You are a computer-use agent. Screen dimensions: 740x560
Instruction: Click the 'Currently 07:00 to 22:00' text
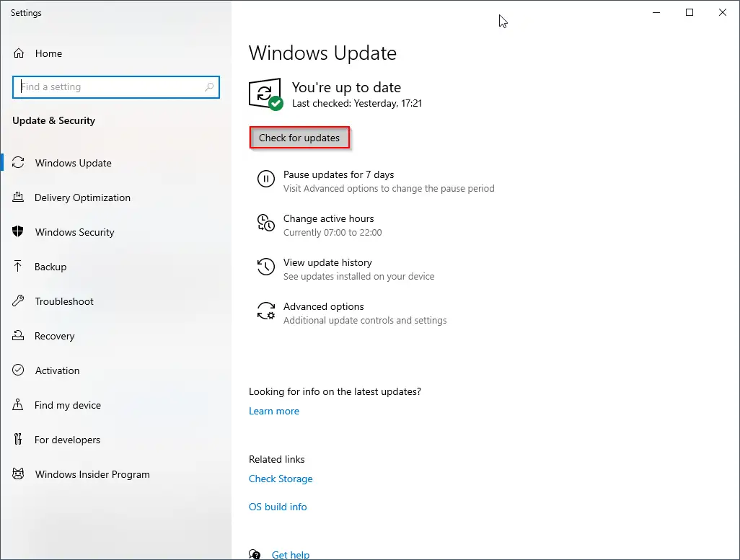point(332,233)
